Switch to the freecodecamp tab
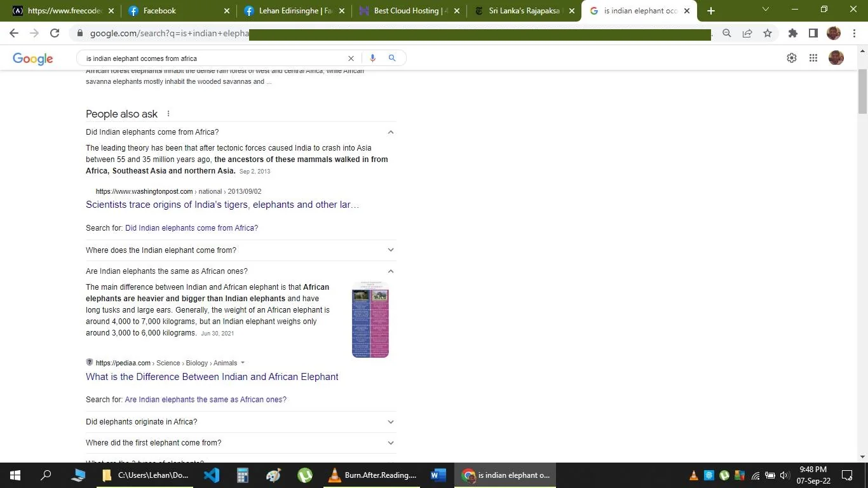Image resolution: width=868 pixels, height=488 pixels. pos(64,11)
